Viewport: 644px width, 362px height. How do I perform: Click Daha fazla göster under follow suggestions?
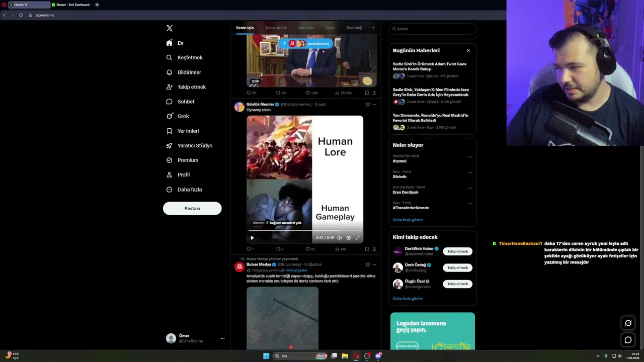(x=408, y=299)
